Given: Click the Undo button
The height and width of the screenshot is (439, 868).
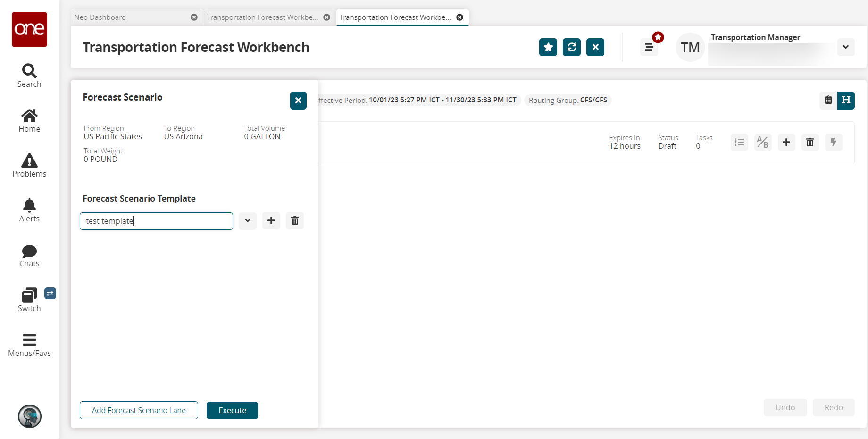Looking at the screenshot, I should pos(785,407).
